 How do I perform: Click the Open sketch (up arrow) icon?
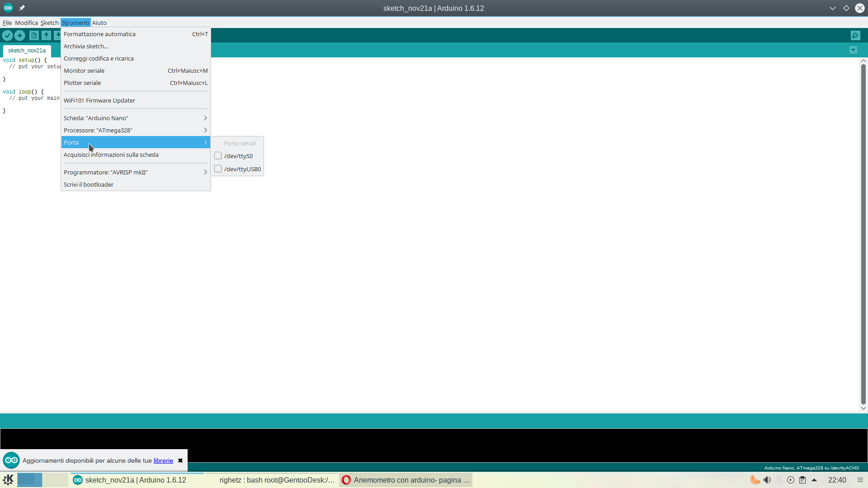click(46, 35)
